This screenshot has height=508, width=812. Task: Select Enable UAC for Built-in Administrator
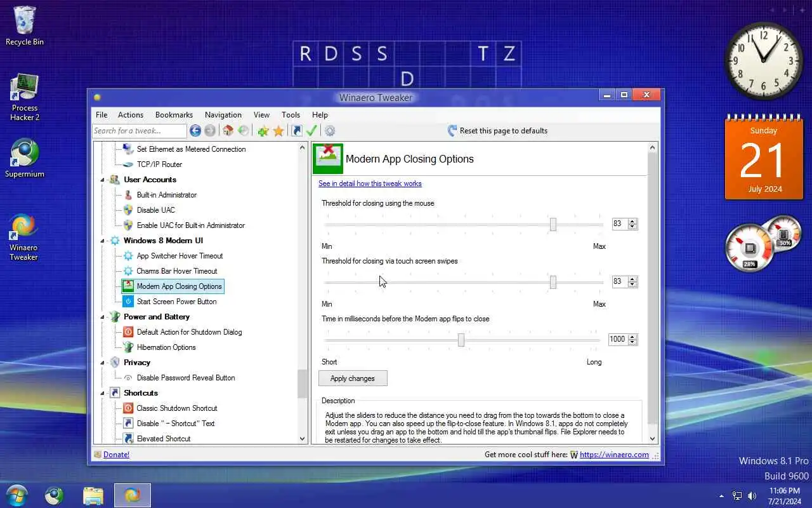[190, 225]
